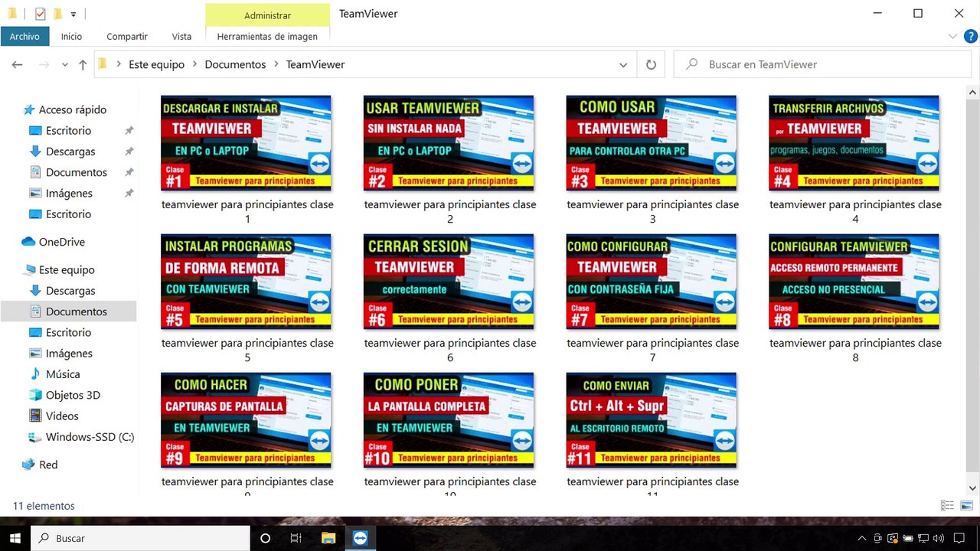The width and height of the screenshot is (980, 551).
Task: Expand the chevron after Documentos in path
Action: [276, 64]
